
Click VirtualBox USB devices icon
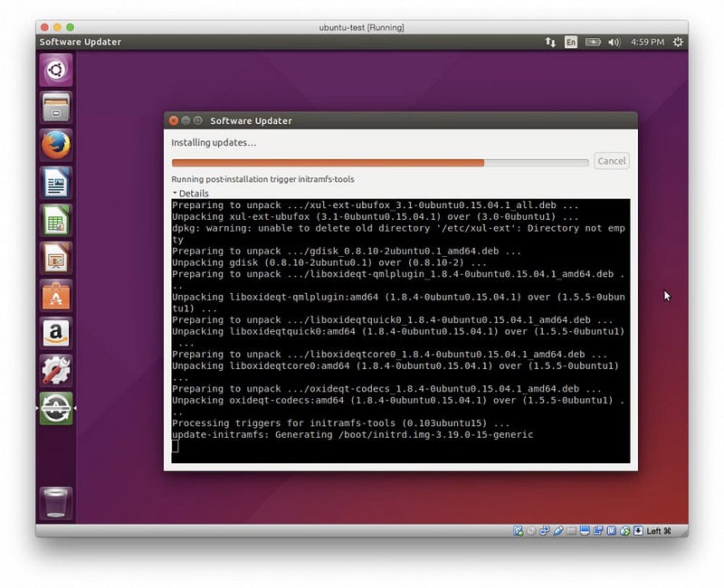pyautogui.click(x=557, y=531)
